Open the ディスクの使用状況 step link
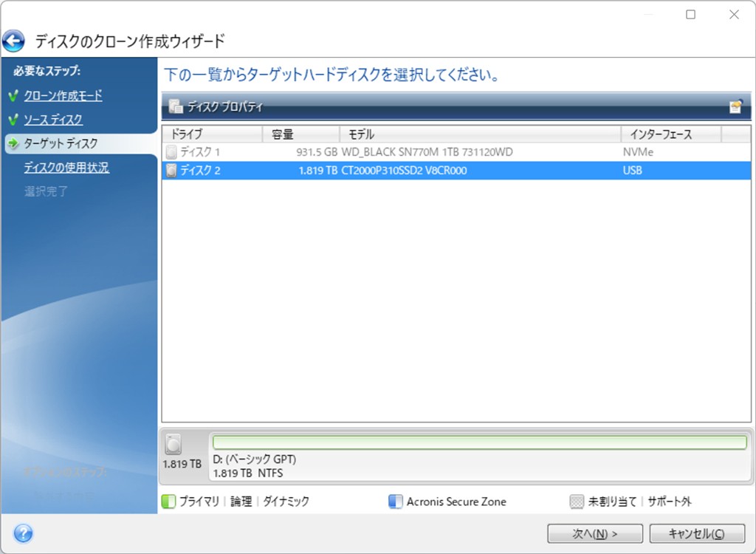 pos(66,168)
